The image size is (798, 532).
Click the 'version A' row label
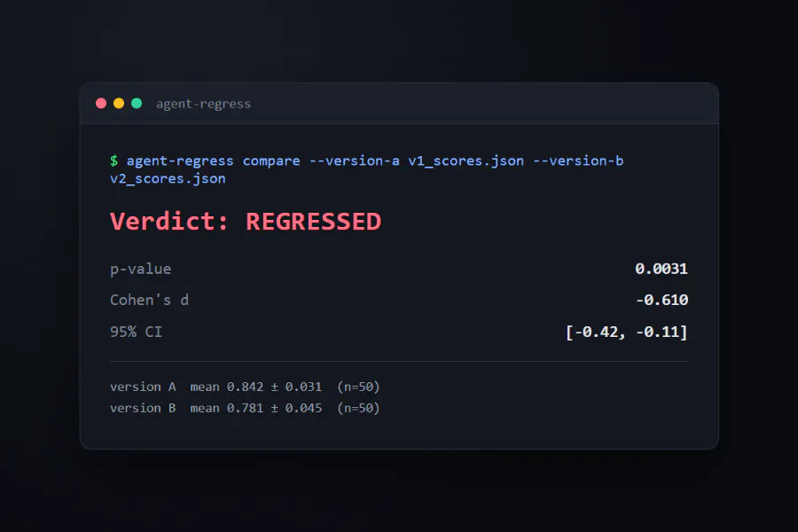pos(143,387)
